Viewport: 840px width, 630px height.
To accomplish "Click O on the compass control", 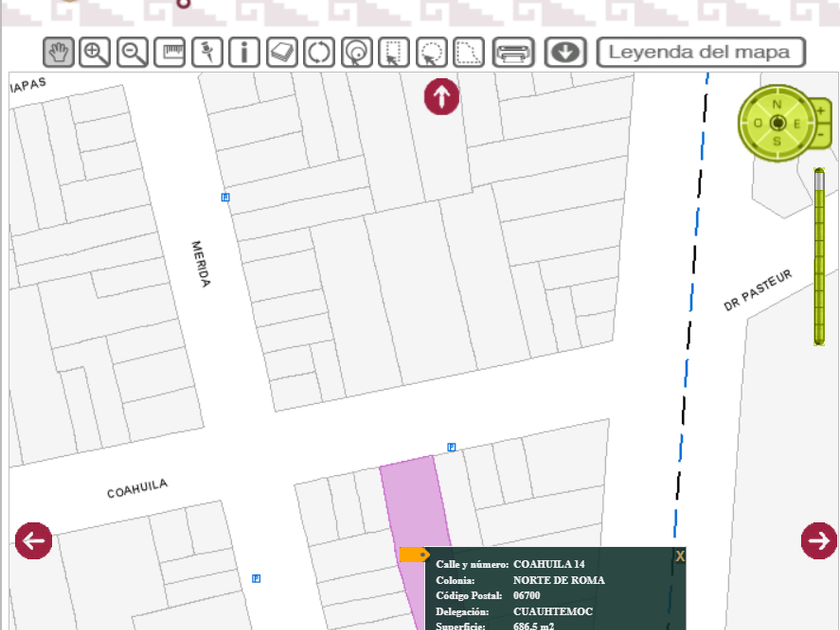I will tap(758, 123).
